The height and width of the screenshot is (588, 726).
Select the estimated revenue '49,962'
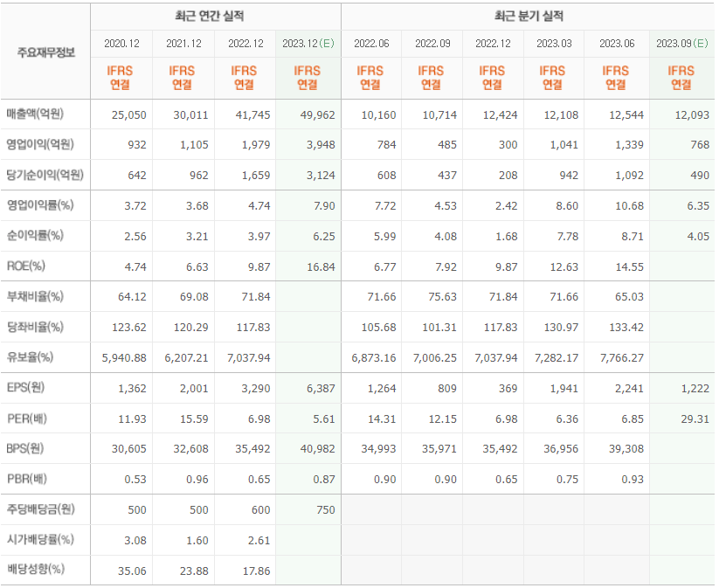point(318,114)
